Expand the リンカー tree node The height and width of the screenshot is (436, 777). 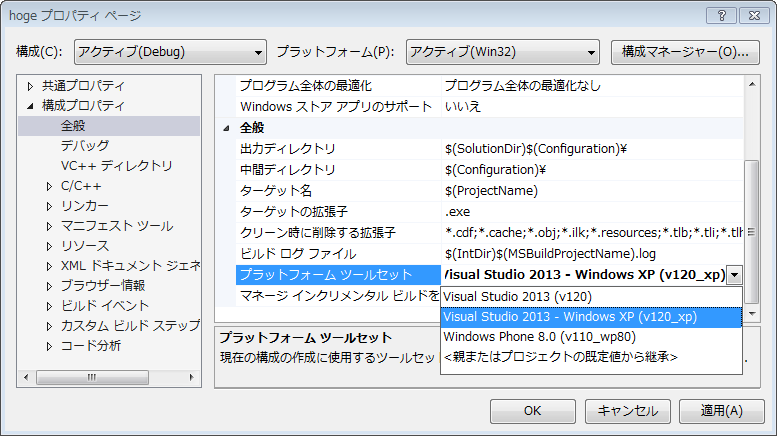[x=49, y=206]
